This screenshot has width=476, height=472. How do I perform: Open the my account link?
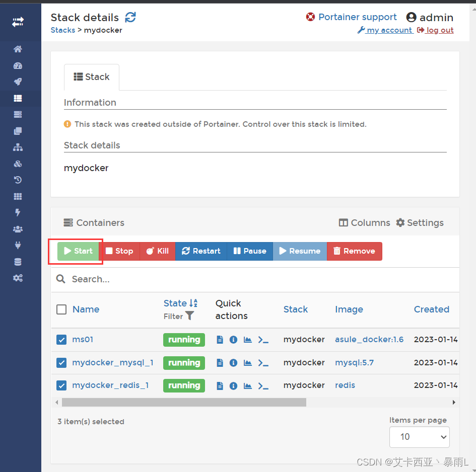(385, 30)
